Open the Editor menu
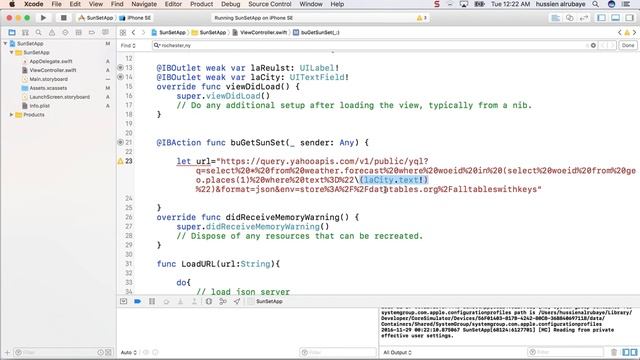The width and height of the screenshot is (640, 360). (173, 4)
